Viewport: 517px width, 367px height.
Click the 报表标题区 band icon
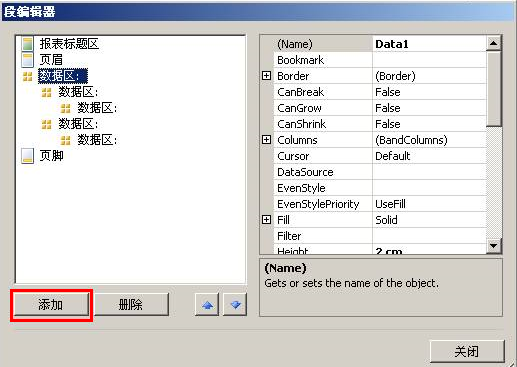(x=28, y=44)
